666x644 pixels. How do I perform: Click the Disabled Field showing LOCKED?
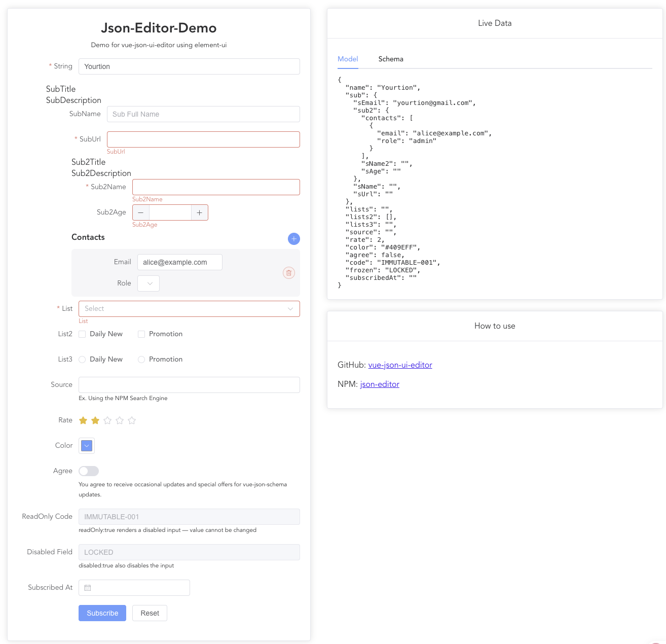(x=189, y=552)
